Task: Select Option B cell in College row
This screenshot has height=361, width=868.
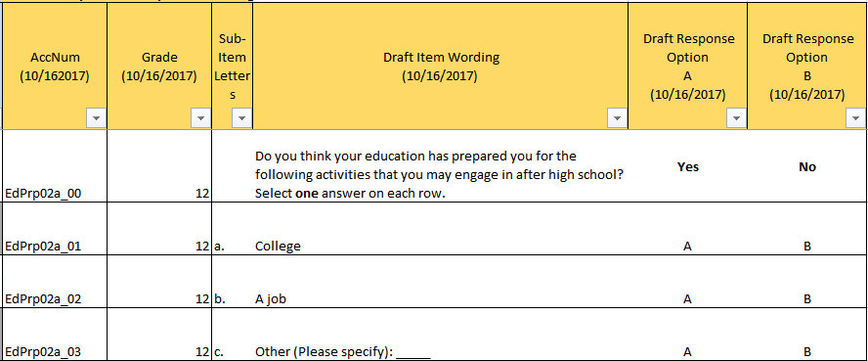Action: click(807, 229)
